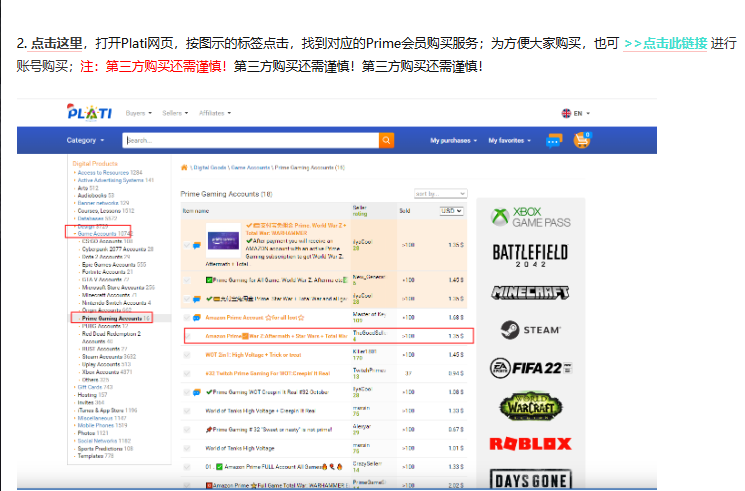Open the My favorites dropdown
The height and width of the screenshot is (491, 745).
click(509, 141)
